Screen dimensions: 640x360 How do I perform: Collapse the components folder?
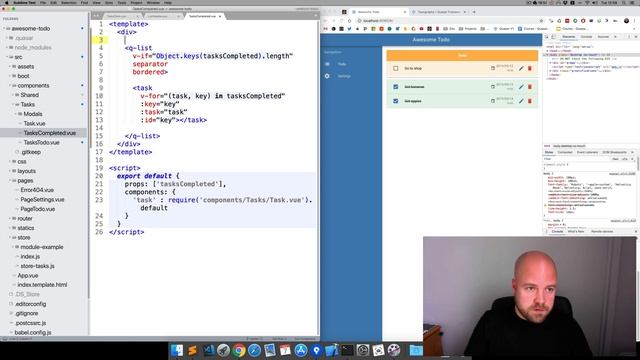click(10, 86)
